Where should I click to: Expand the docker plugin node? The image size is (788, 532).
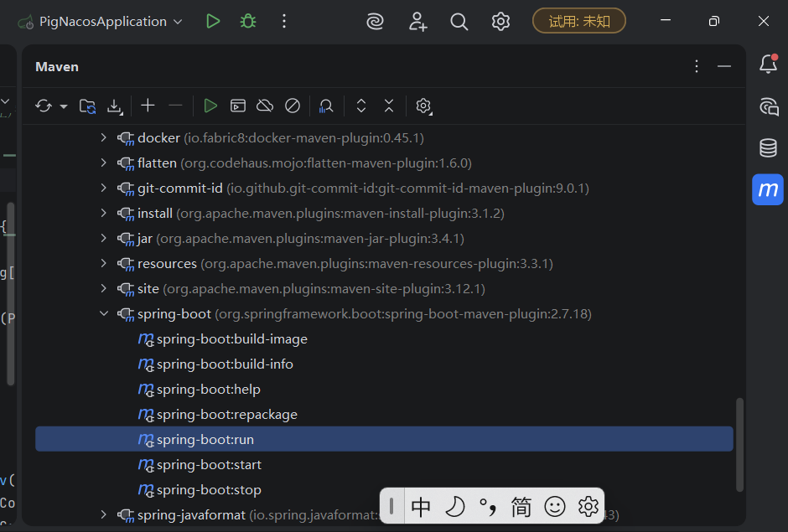(x=103, y=137)
